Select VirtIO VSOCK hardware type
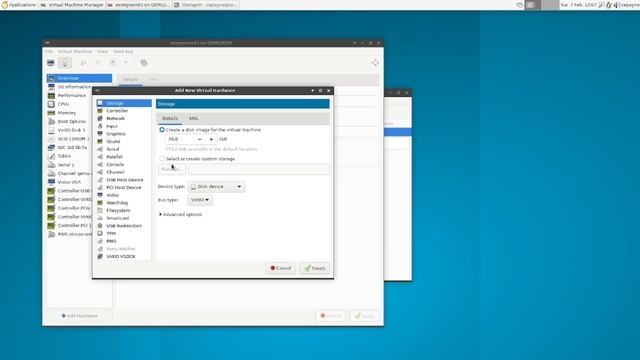Screen dimensions: 640x360 tap(124, 256)
